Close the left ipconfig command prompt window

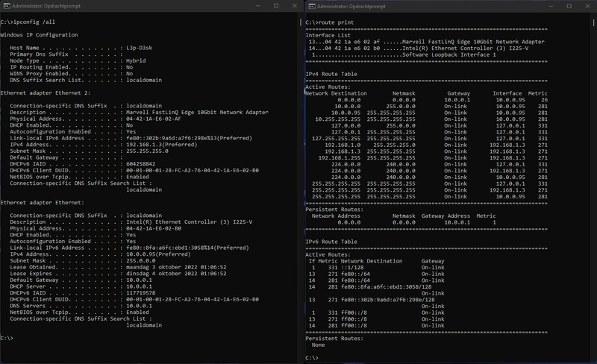[x=294, y=6]
